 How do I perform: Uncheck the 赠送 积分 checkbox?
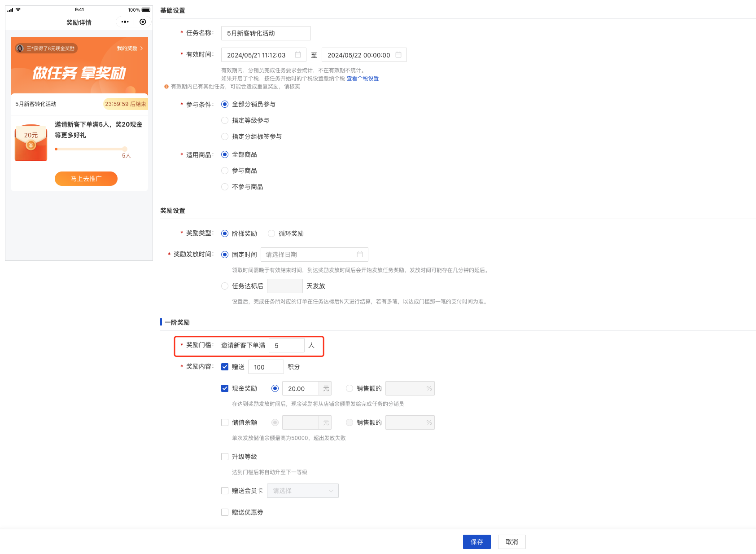(x=225, y=367)
